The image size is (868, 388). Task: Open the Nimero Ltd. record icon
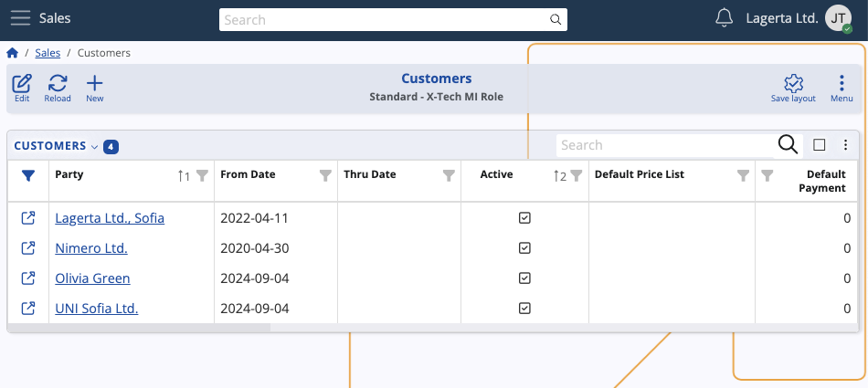[28, 248]
